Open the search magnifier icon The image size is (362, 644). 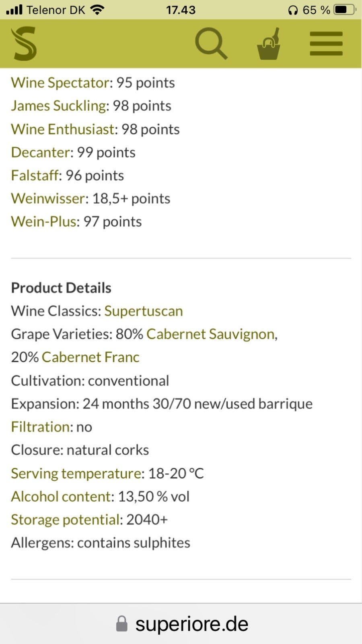[211, 43]
